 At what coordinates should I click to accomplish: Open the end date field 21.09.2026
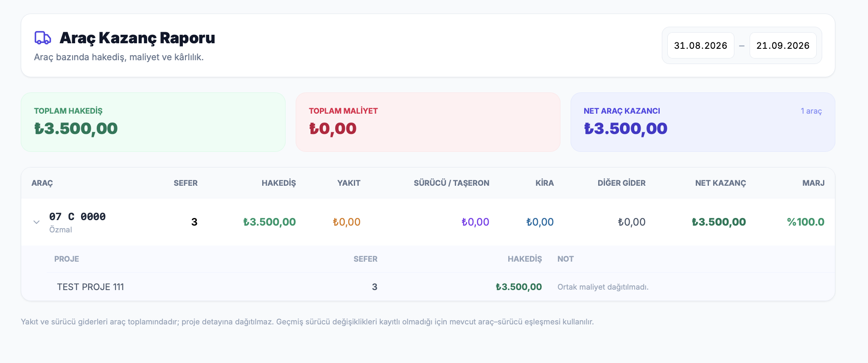[x=783, y=45]
